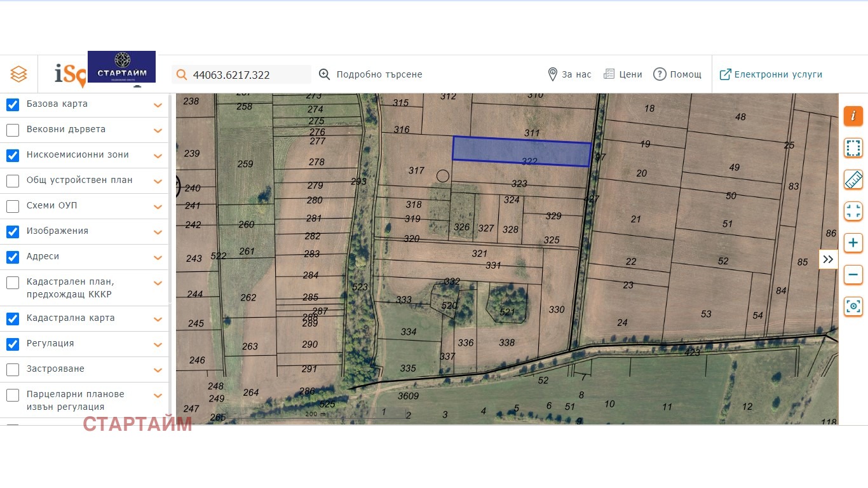The width and height of the screenshot is (868, 488).
Task: Activate the ruler measurement tool
Action: coord(853,180)
